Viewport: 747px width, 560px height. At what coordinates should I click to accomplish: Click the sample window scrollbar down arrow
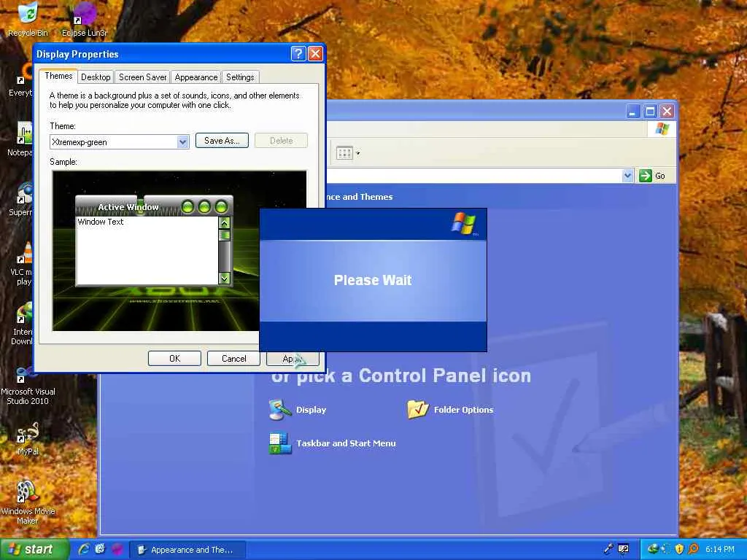(x=225, y=278)
